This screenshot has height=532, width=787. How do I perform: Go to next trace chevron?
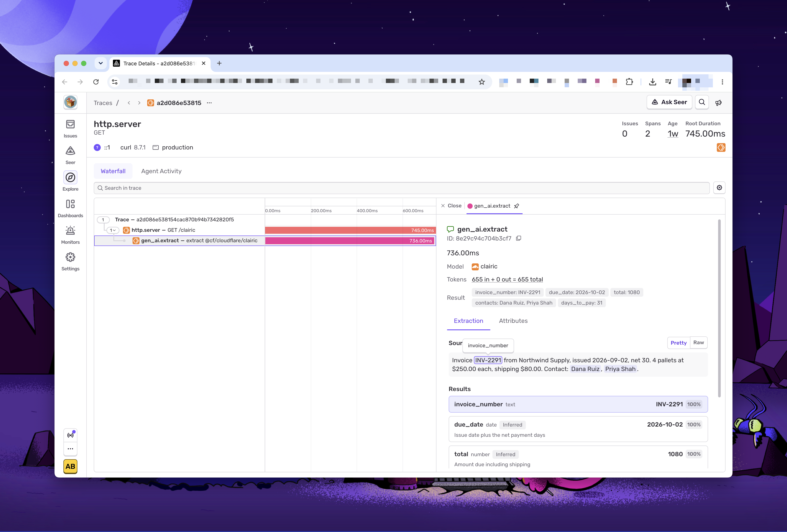click(139, 103)
